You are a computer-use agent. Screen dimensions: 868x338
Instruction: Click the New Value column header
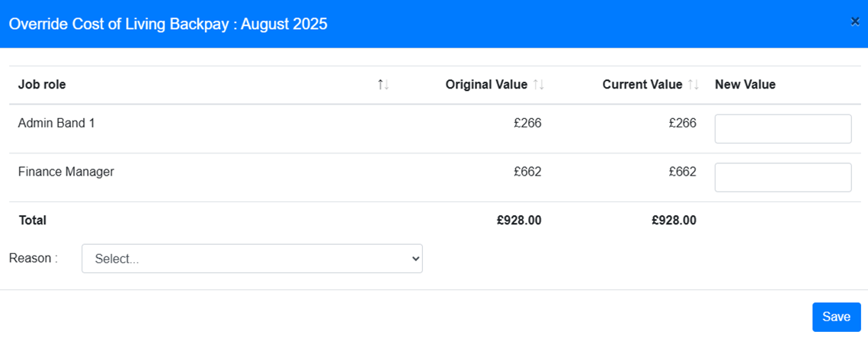click(x=745, y=85)
